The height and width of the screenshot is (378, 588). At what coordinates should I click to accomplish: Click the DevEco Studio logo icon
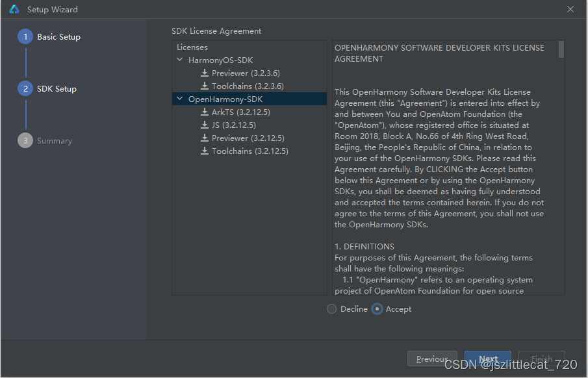14,9
